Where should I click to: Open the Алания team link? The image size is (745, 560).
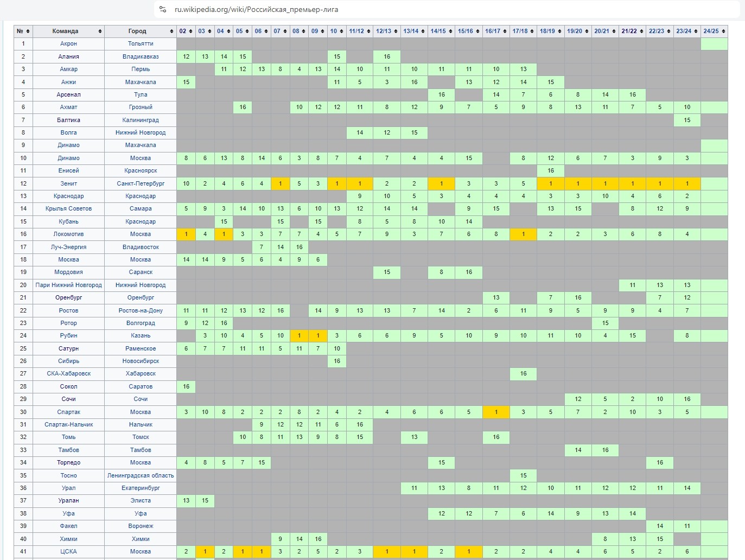tap(68, 56)
